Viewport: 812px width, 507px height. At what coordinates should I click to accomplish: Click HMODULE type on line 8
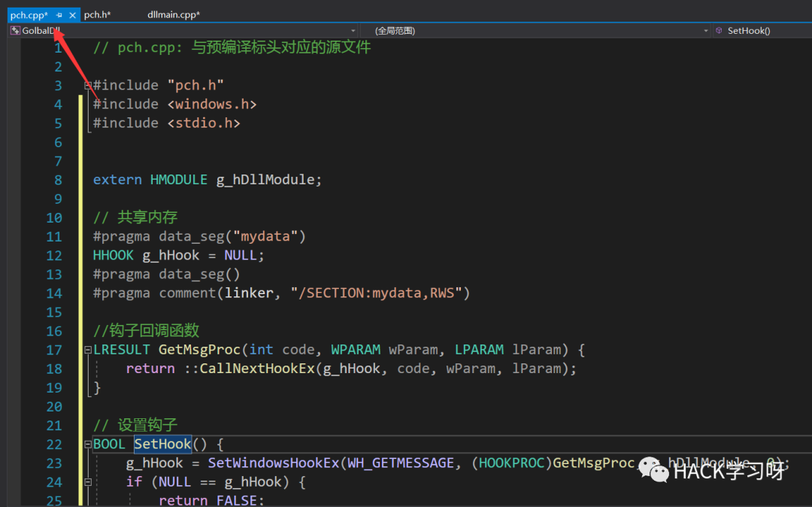click(x=179, y=180)
